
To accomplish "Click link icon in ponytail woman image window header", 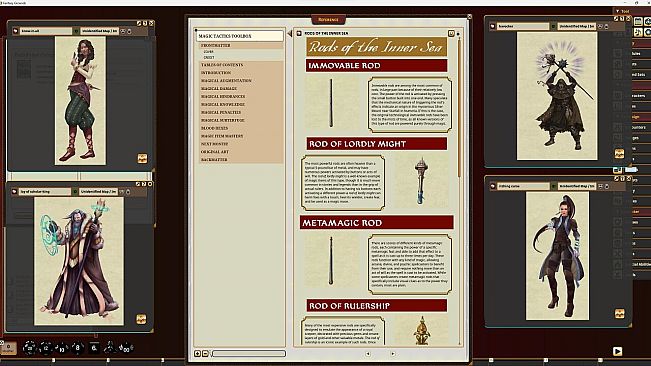I will click(493, 186).
